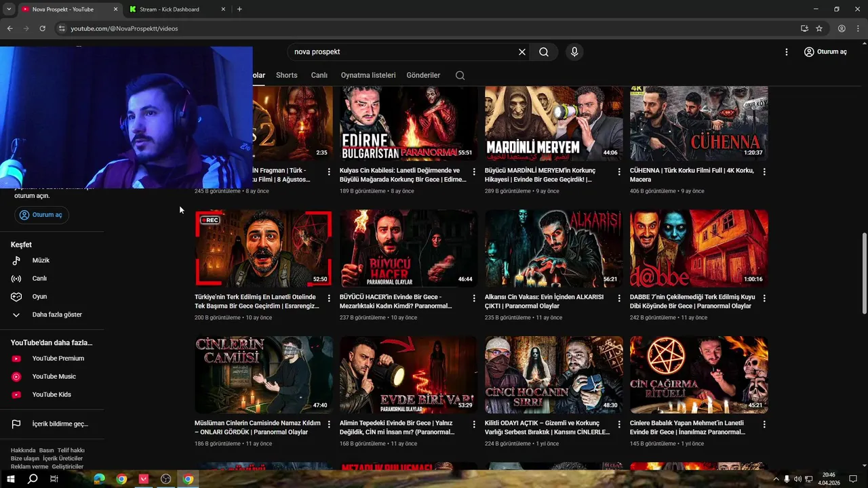868x488 pixels.
Task: Open more options for CÜHENNA video
Action: (x=764, y=172)
